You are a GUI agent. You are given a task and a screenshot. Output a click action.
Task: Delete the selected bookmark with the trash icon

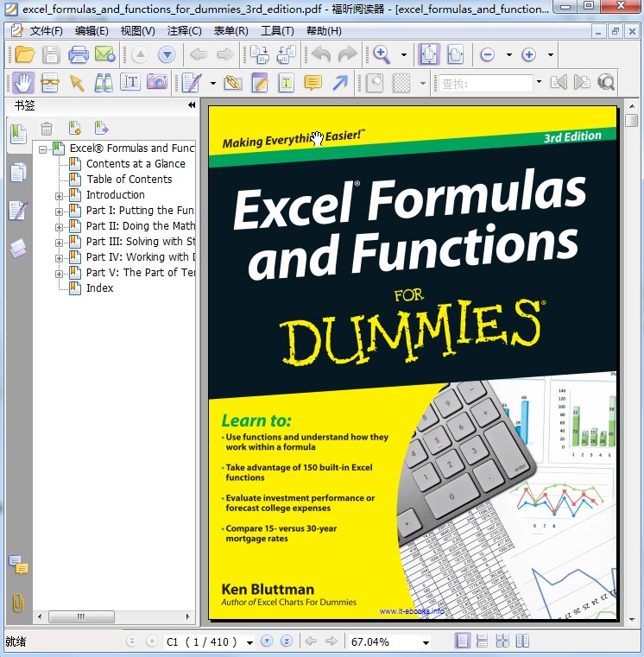click(47, 129)
